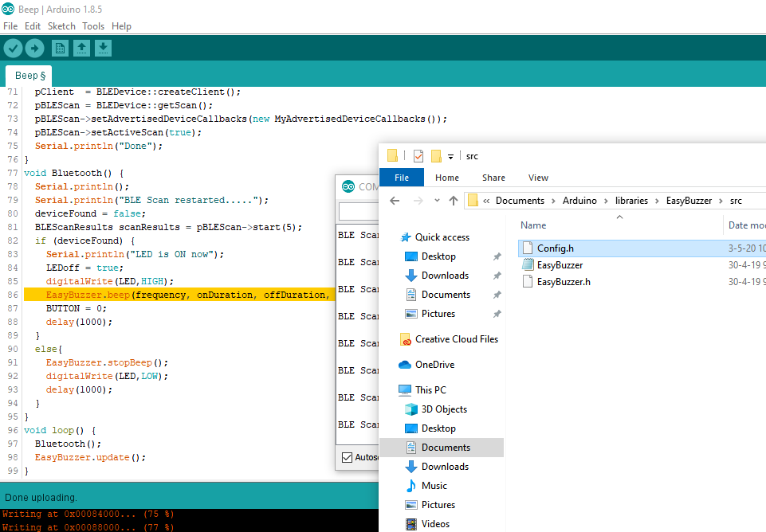Switch to Home ribbon tab in Explorer
This screenshot has height=532, width=766.
tap(447, 178)
